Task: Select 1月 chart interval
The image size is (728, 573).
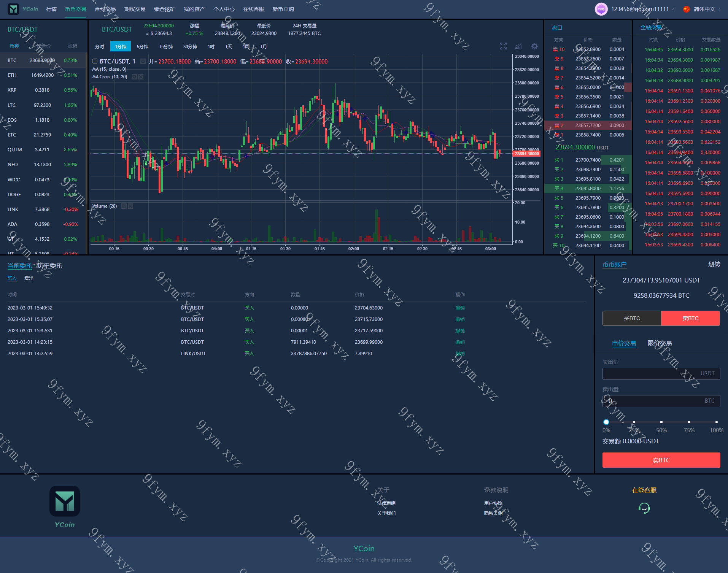Action: point(264,46)
